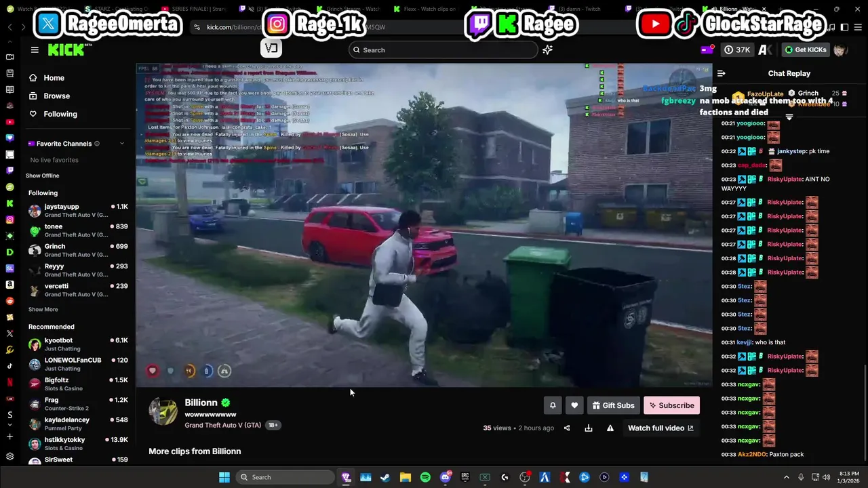Open the purple notification ticket icon

707,49
